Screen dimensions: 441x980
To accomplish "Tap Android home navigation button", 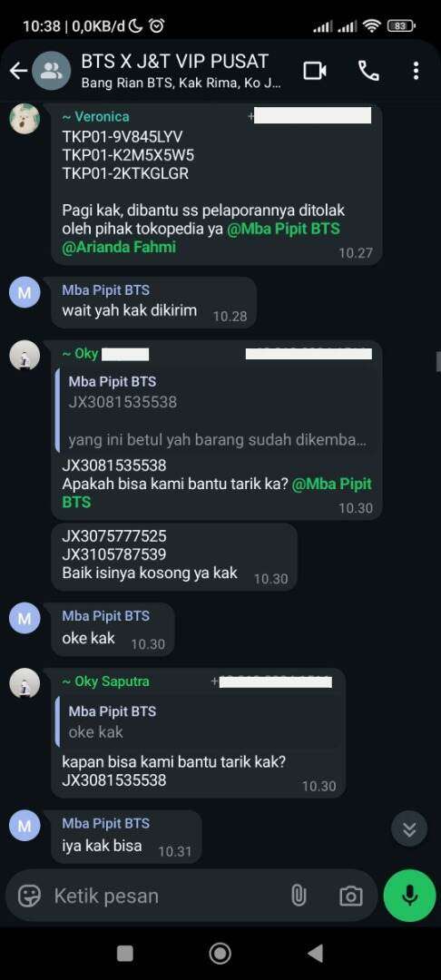I will tap(220, 953).
